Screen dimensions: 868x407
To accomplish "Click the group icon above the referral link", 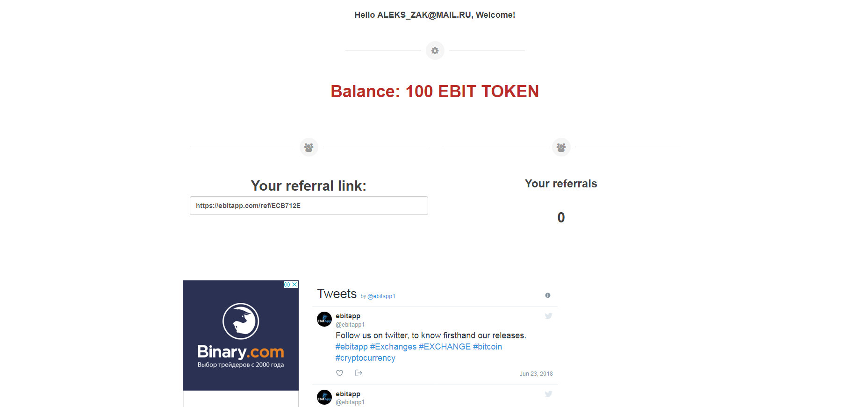I will click(x=308, y=147).
